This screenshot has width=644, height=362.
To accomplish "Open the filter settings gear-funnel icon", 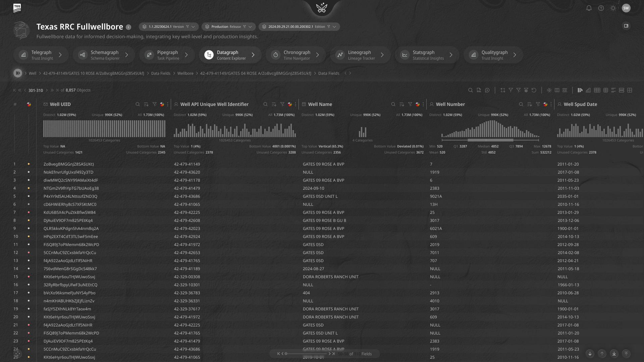I will 526,90.
